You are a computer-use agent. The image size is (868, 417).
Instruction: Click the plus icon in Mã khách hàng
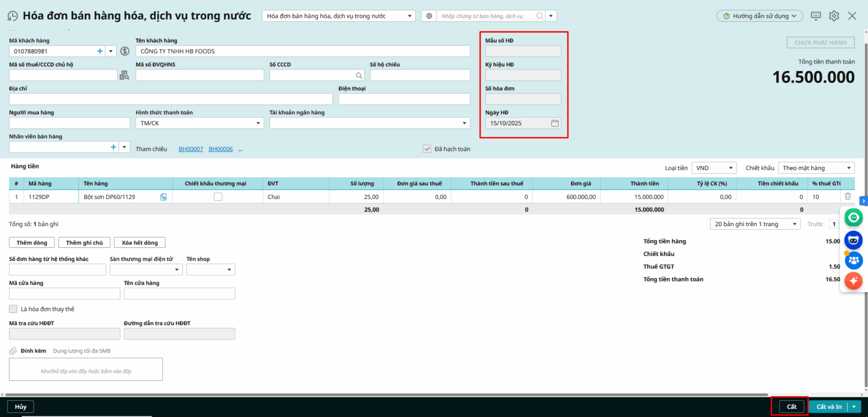click(x=100, y=52)
